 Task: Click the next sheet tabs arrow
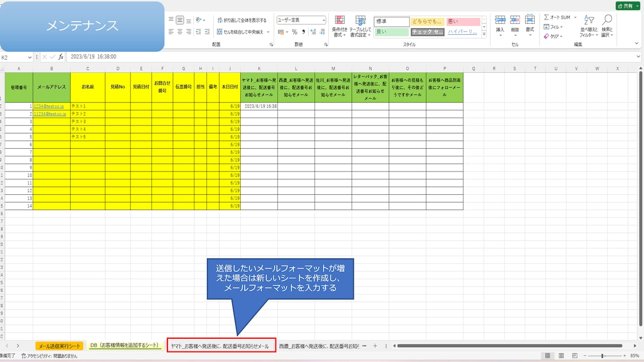[18, 346]
